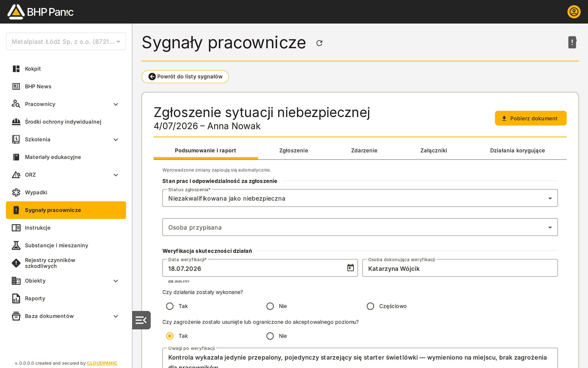The image size is (588, 368).
Task: Switch to the Podsumowanie i raport tab
Action: (x=206, y=151)
